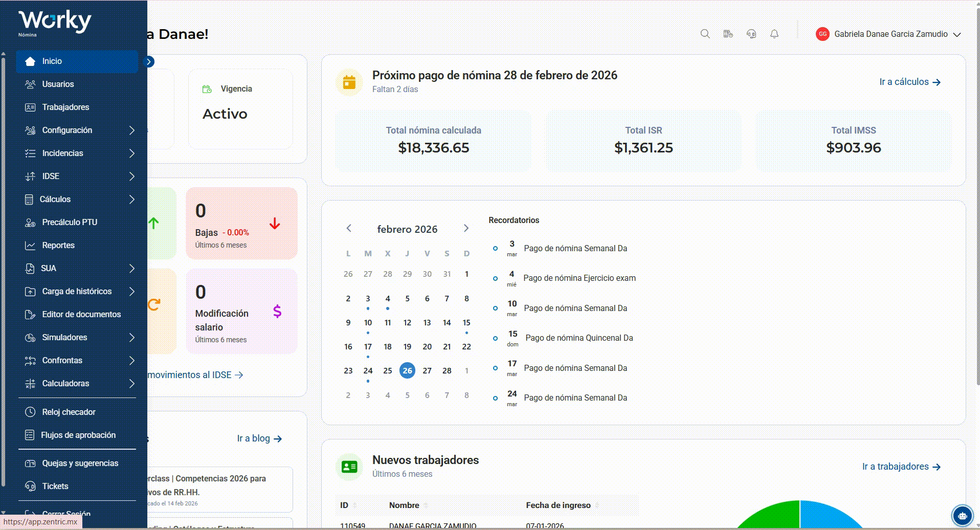Open the Gabriela Danae Garcia Zamudio user dropdown
The height and width of the screenshot is (530, 980).
click(888, 34)
